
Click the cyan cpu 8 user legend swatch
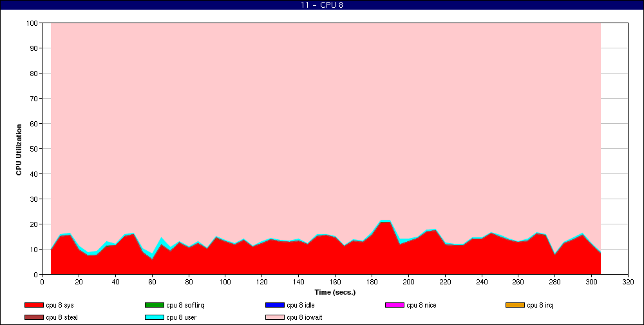tap(155, 318)
